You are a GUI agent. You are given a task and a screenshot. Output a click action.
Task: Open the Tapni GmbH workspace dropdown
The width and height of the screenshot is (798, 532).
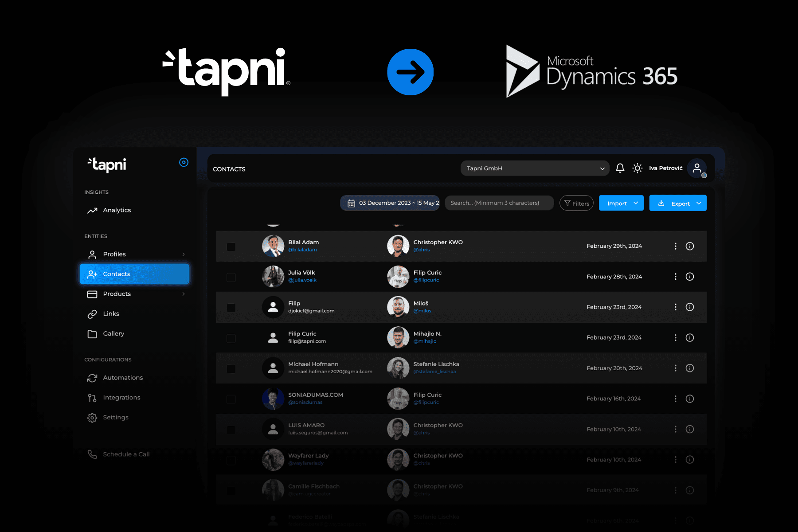[534, 168]
